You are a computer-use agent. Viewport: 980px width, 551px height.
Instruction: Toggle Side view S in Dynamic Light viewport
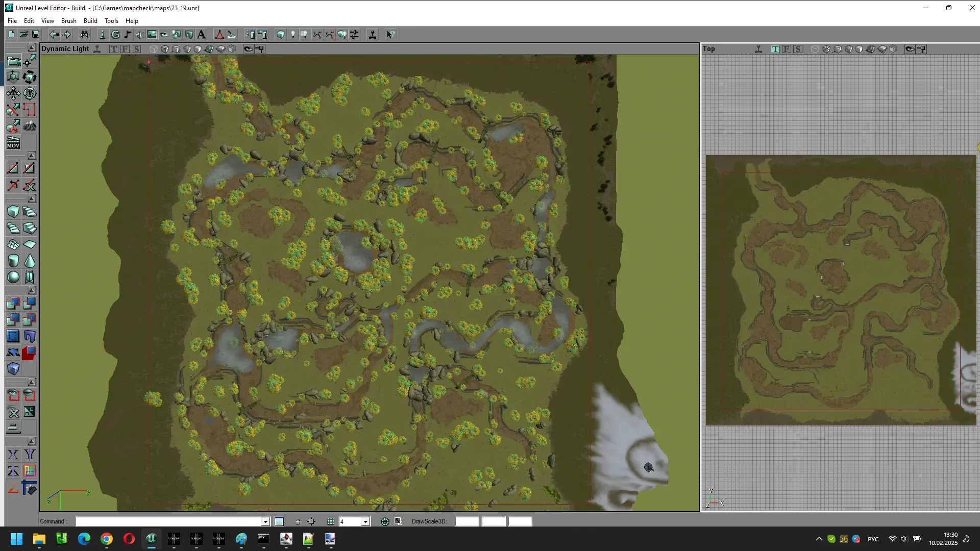point(136,49)
